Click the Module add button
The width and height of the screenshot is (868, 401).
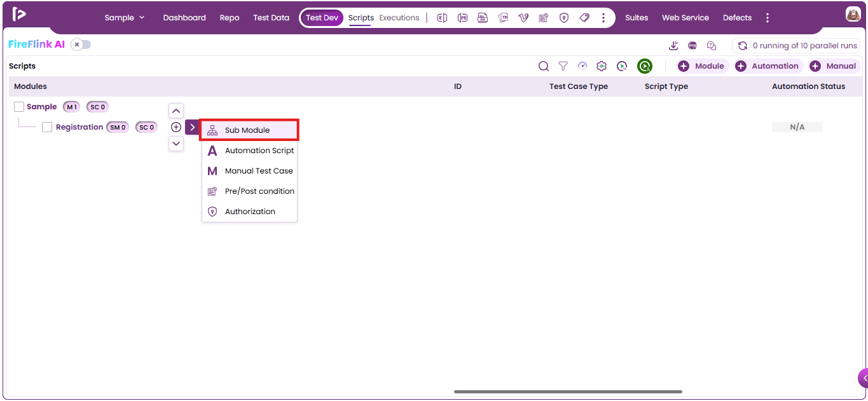pos(701,66)
